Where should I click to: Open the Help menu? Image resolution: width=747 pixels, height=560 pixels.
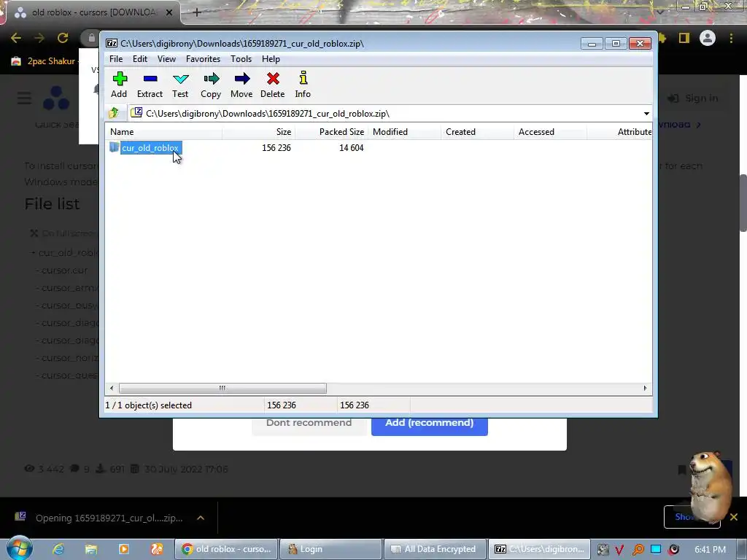(271, 59)
